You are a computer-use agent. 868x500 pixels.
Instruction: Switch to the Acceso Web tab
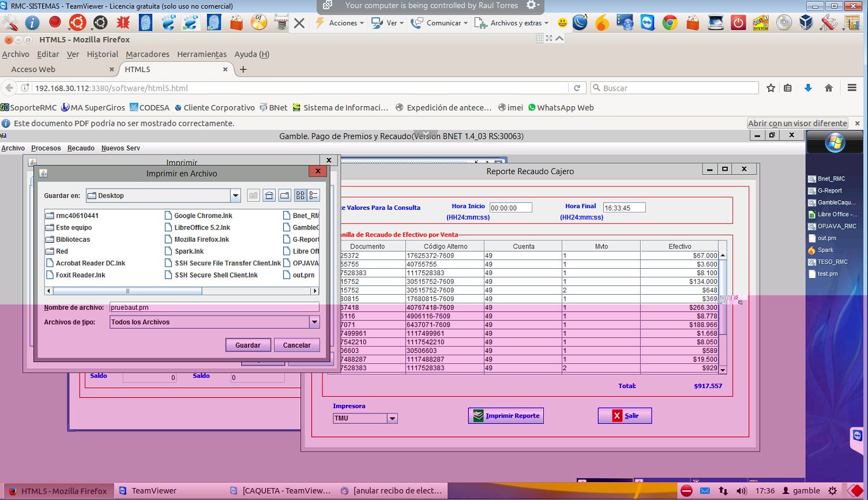[x=33, y=69]
